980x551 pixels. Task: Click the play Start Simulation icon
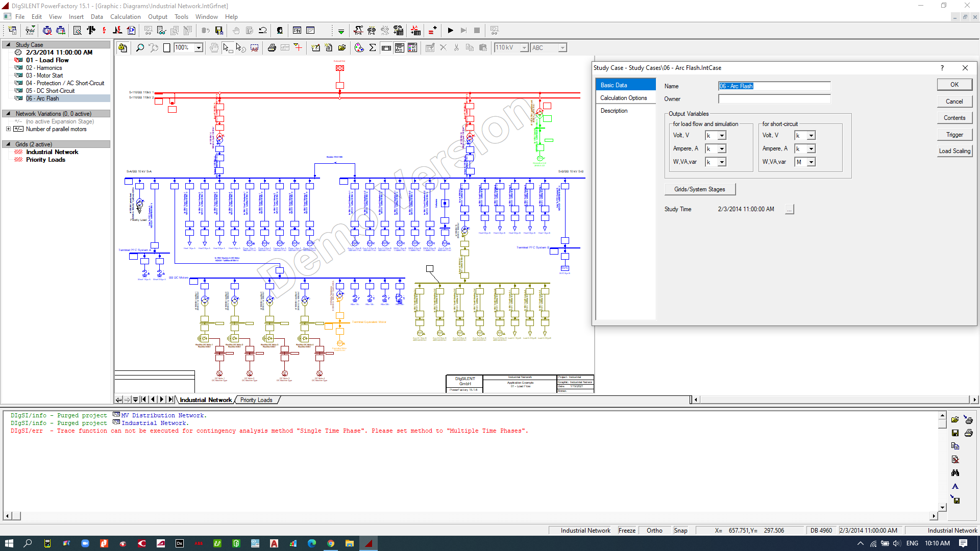pyautogui.click(x=450, y=31)
